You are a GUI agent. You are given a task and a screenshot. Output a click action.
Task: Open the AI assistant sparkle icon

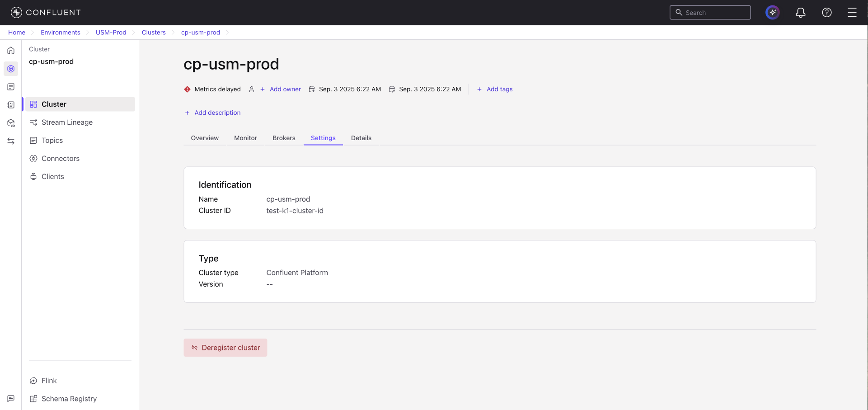(773, 13)
